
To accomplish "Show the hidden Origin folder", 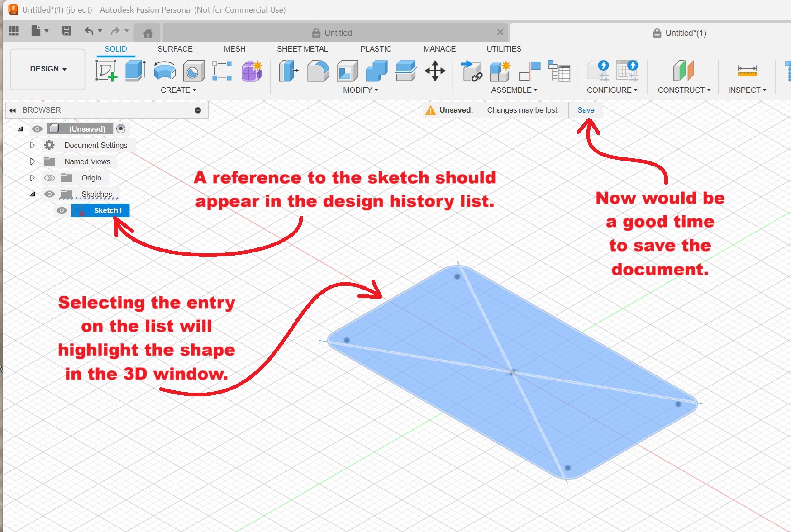I will [x=50, y=178].
